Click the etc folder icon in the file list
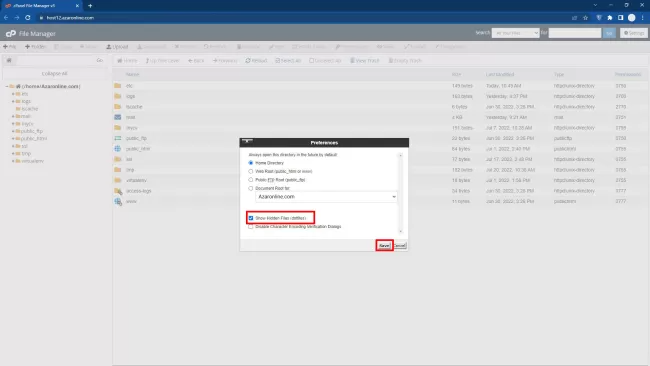650x366 pixels. click(x=118, y=86)
